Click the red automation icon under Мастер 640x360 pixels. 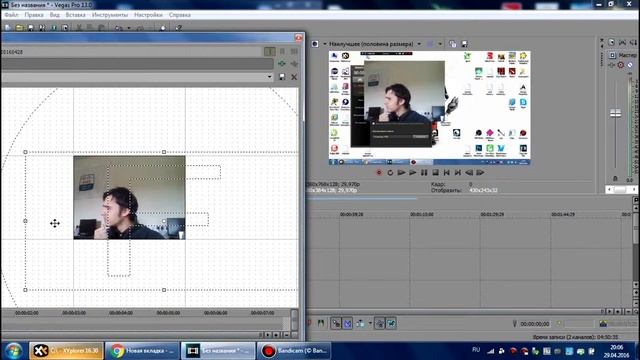point(621,65)
